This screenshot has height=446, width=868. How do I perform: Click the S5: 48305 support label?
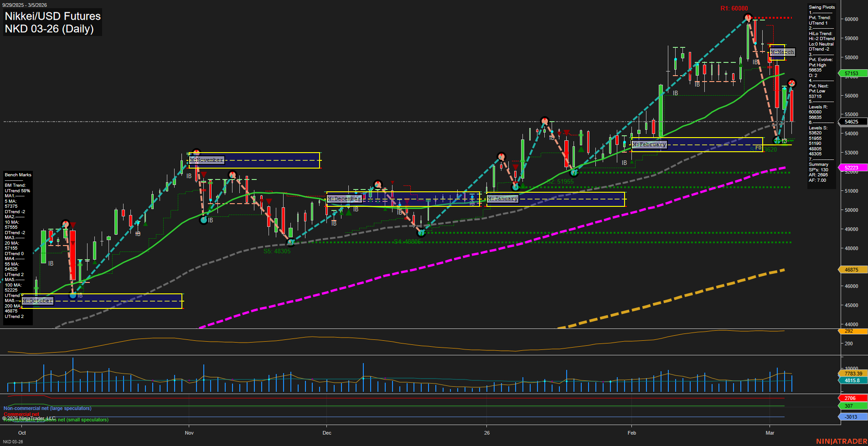276,251
